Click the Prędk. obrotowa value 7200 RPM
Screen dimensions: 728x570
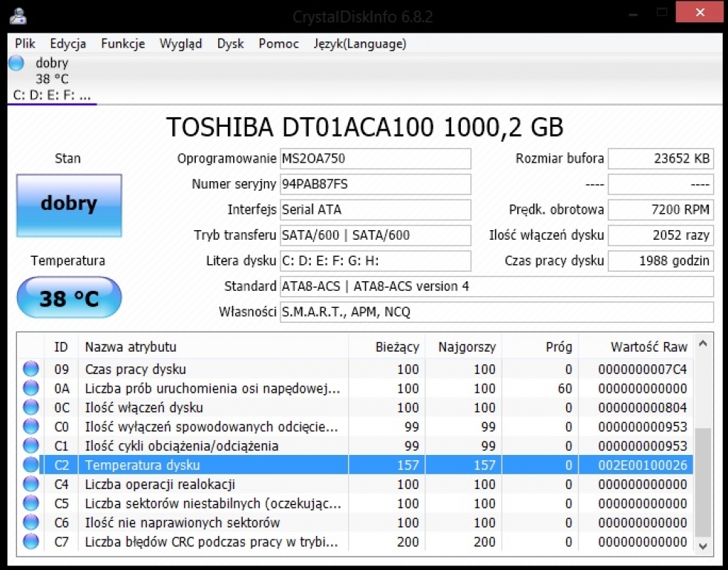coord(660,210)
